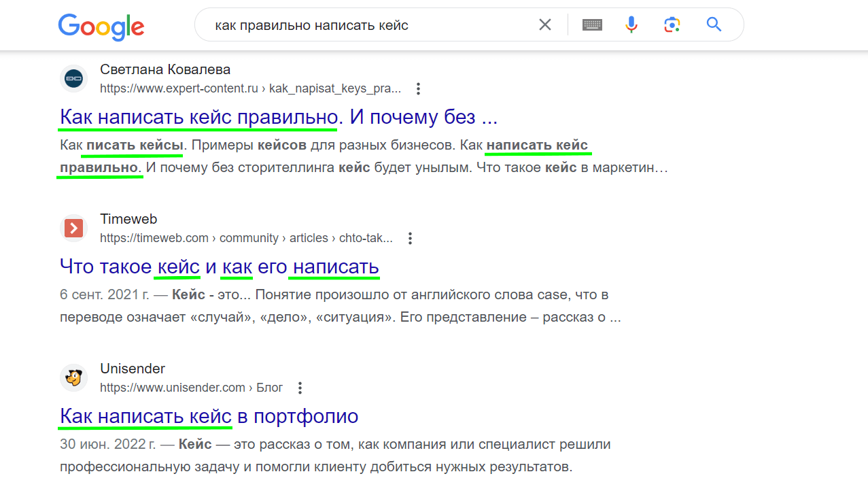Open 'Как написать кейс правильно' result
Viewport: 868px width, 491px height.
[x=279, y=117]
